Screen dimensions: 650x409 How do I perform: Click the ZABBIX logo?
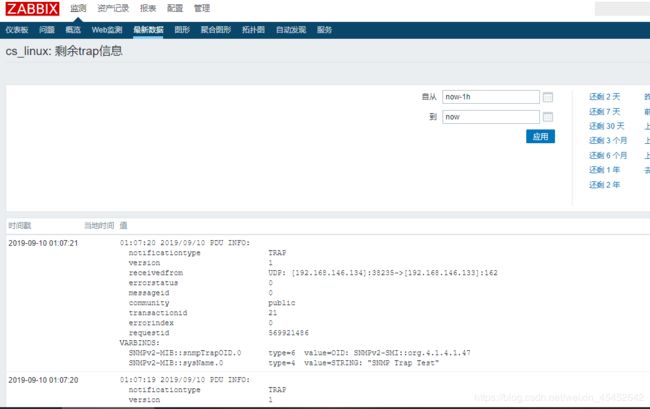(32, 8)
